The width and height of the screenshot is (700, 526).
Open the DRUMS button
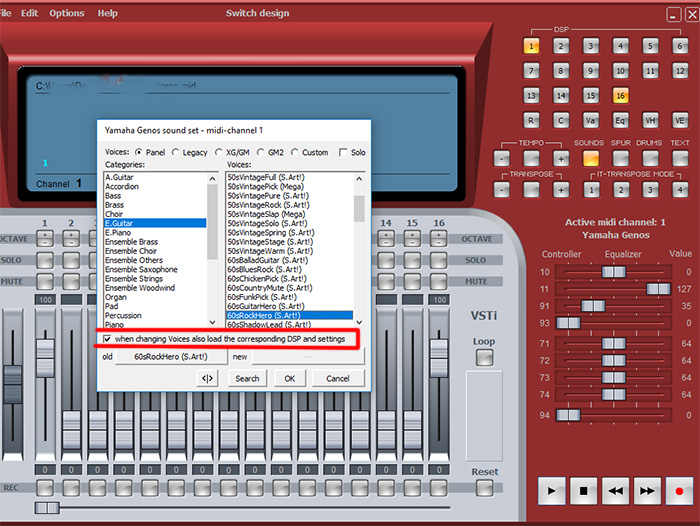click(x=650, y=158)
